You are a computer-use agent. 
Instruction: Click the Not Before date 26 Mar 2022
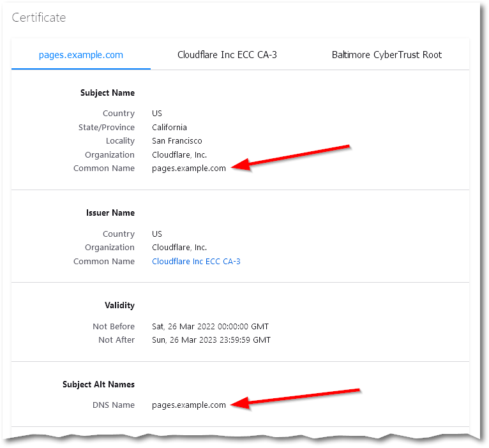(x=211, y=326)
